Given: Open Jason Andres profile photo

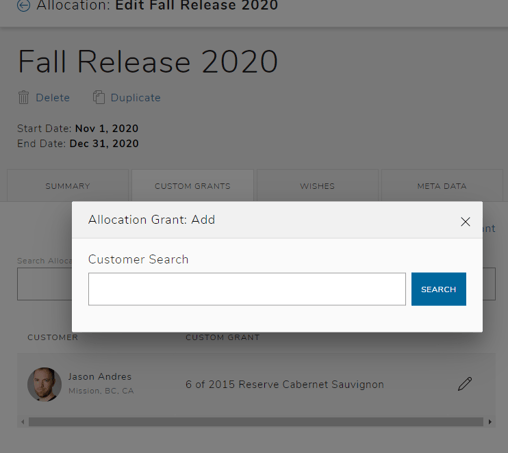Looking at the screenshot, I should click(44, 384).
